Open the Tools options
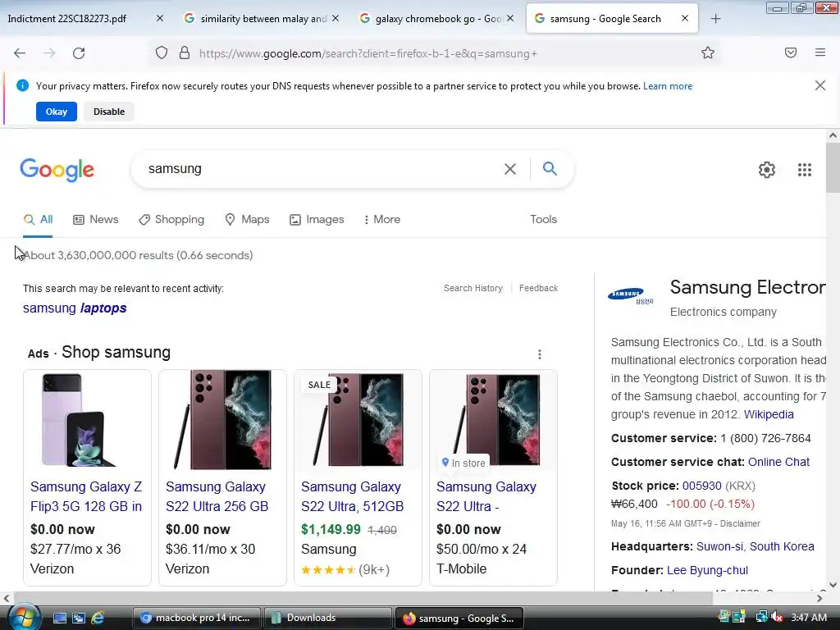The width and height of the screenshot is (840, 630). 543,219
